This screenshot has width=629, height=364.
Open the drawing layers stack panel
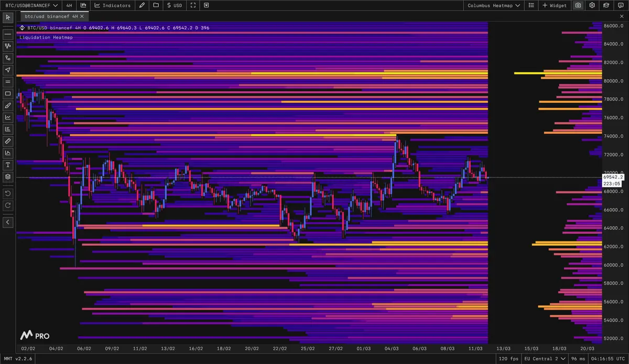tap(8, 177)
